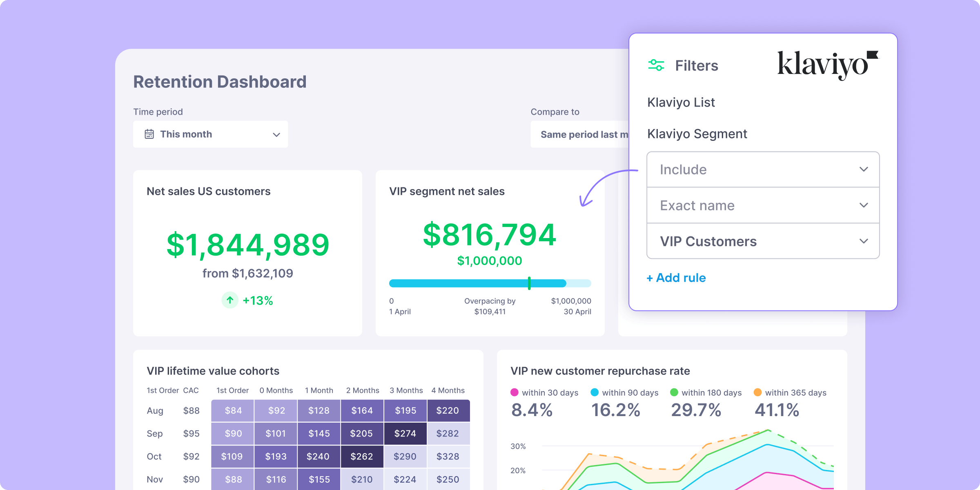This screenshot has height=490, width=980.
Task: Click the Overpacing by $109,411 label
Action: click(x=490, y=306)
